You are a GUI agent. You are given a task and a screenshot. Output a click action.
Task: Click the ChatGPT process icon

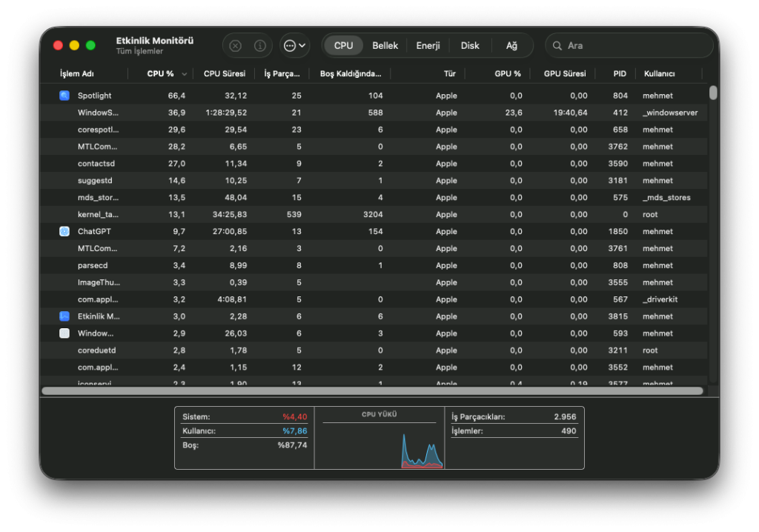click(64, 231)
